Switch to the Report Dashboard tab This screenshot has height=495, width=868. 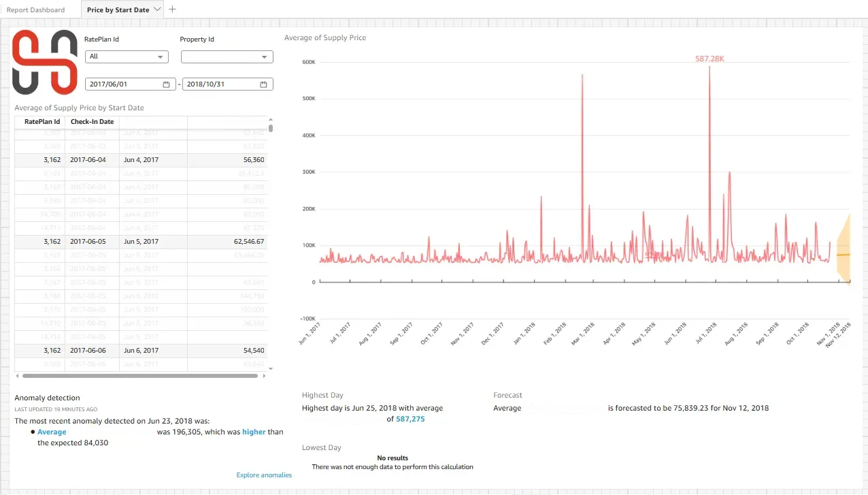click(x=35, y=10)
